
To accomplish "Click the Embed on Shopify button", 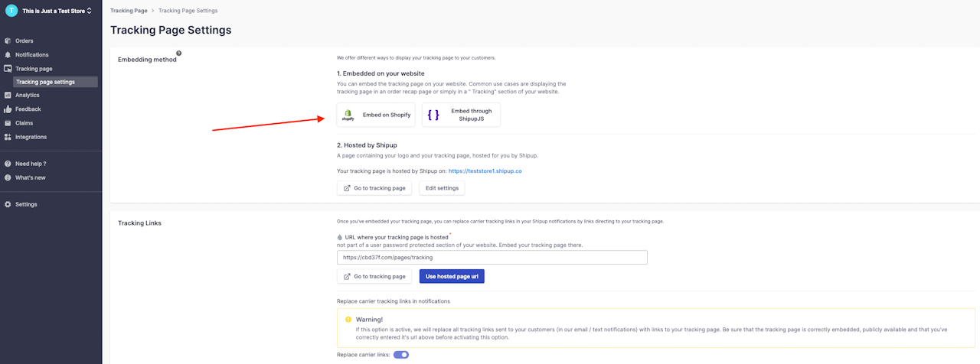I will pyautogui.click(x=376, y=115).
